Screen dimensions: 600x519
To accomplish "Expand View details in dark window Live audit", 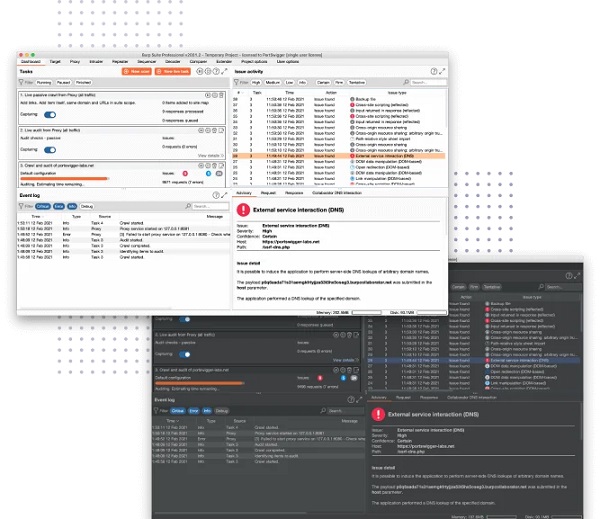I will 346,360.
